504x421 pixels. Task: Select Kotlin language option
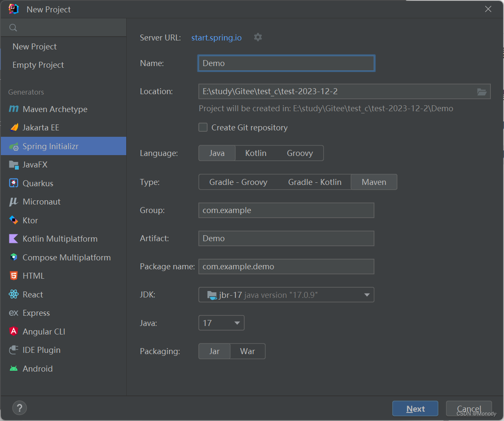tap(256, 153)
